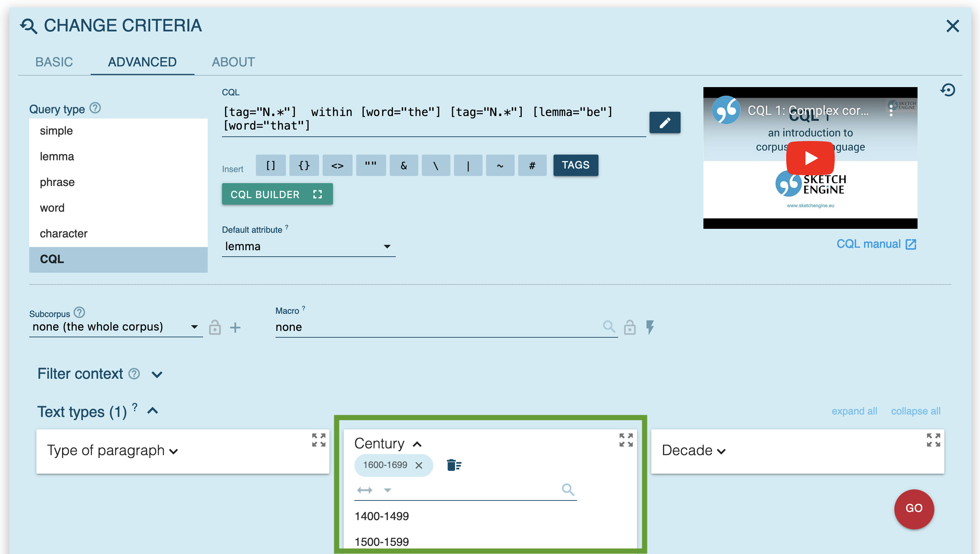Open the Subcorpus dropdown

point(115,327)
